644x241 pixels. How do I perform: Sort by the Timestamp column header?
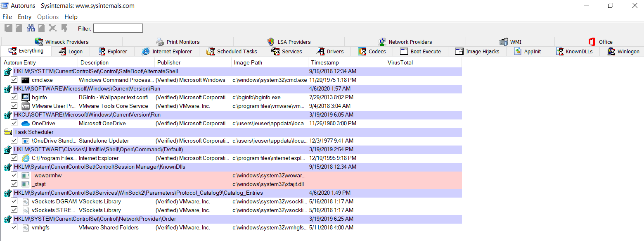click(346, 62)
